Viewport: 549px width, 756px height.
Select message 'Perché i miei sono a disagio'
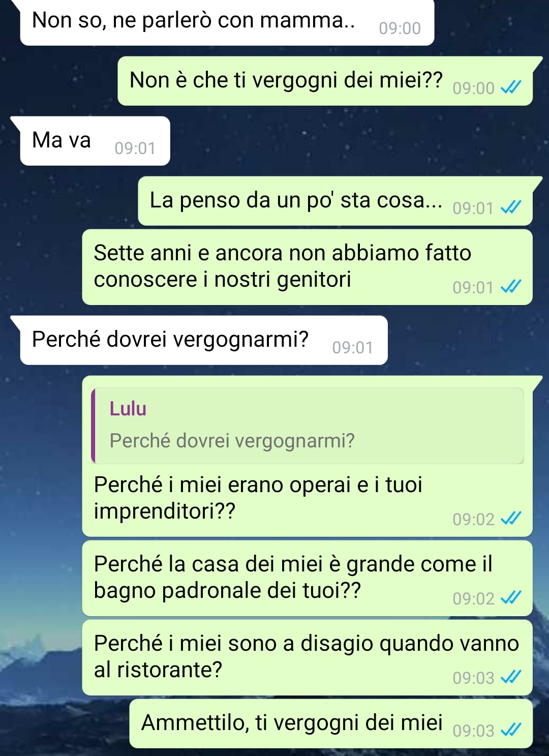tap(307, 657)
